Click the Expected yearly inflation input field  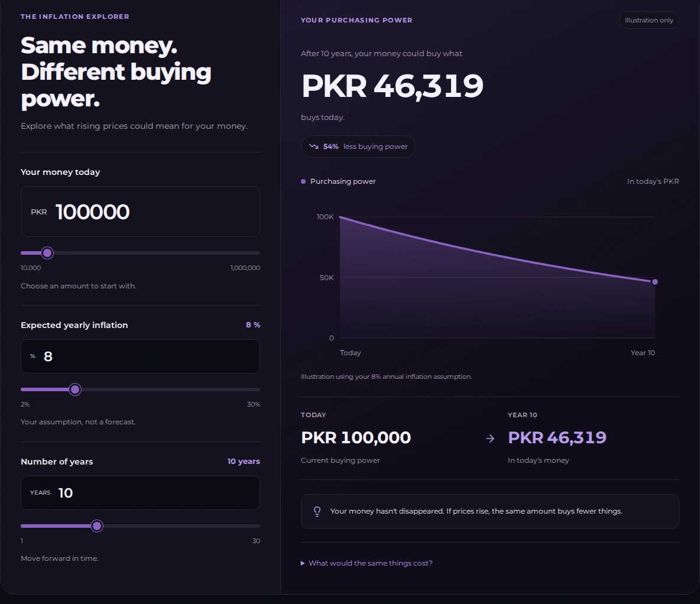tap(140, 356)
